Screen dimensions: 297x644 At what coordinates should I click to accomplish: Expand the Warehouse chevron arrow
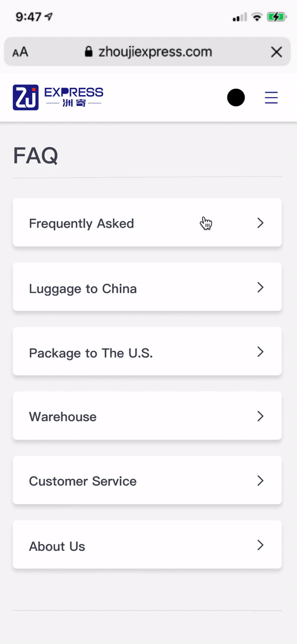[260, 416]
